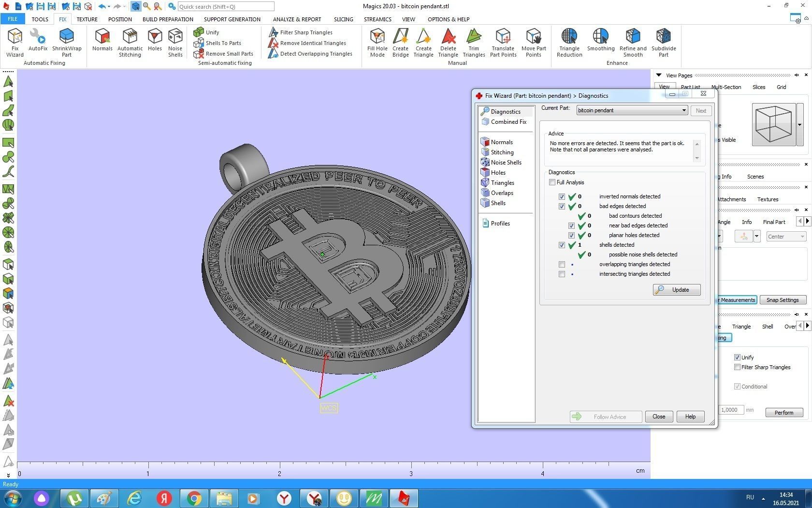Image resolution: width=812 pixels, height=508 pixels.
Task: Open Internet Explorer from taskbar
Action: (x=134, y=498)
